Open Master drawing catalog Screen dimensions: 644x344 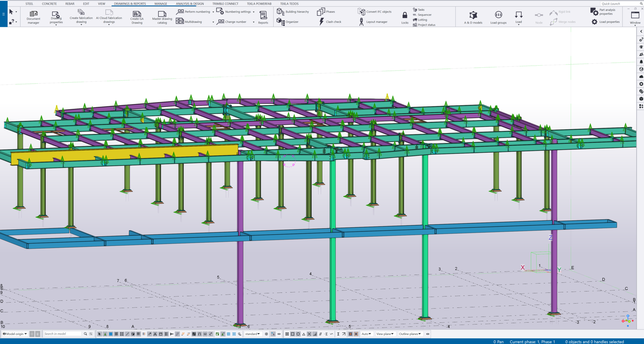[x=162, y=17]
